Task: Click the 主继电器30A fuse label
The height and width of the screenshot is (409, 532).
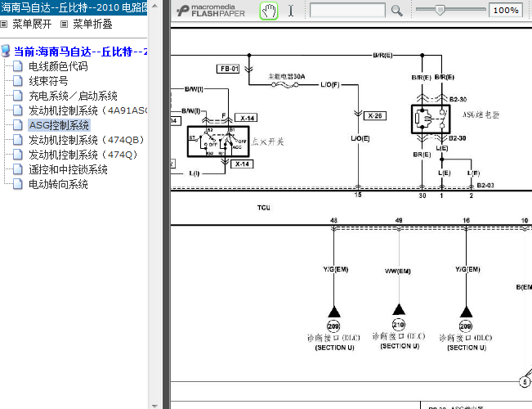Action: tap(287, 76)
